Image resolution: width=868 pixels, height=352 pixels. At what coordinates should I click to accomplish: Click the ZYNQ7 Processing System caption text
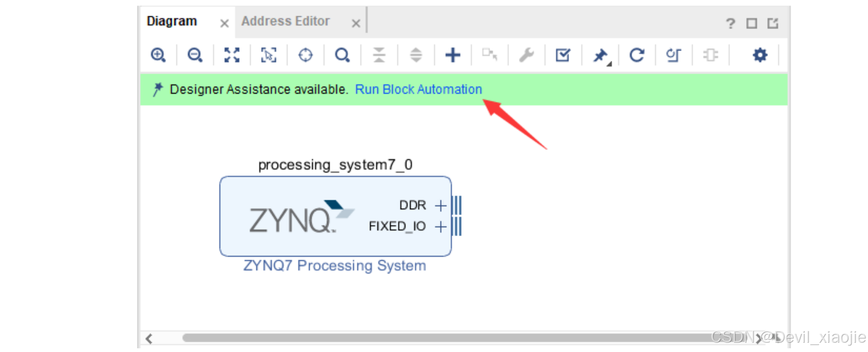coord(335,265)
